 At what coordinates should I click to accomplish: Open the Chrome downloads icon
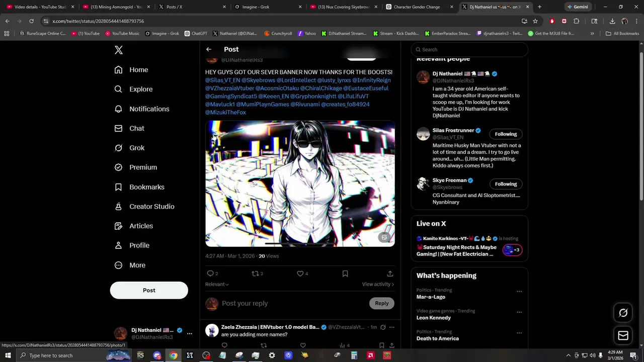(612, 21)
